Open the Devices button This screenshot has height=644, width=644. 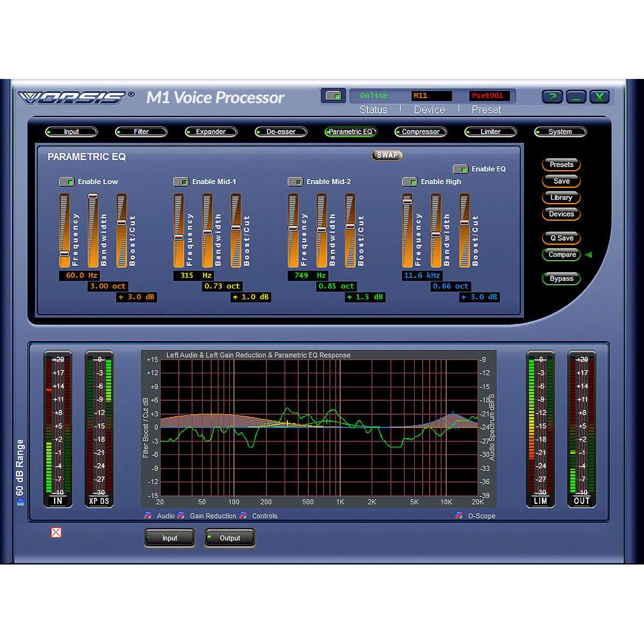point(561,214)
